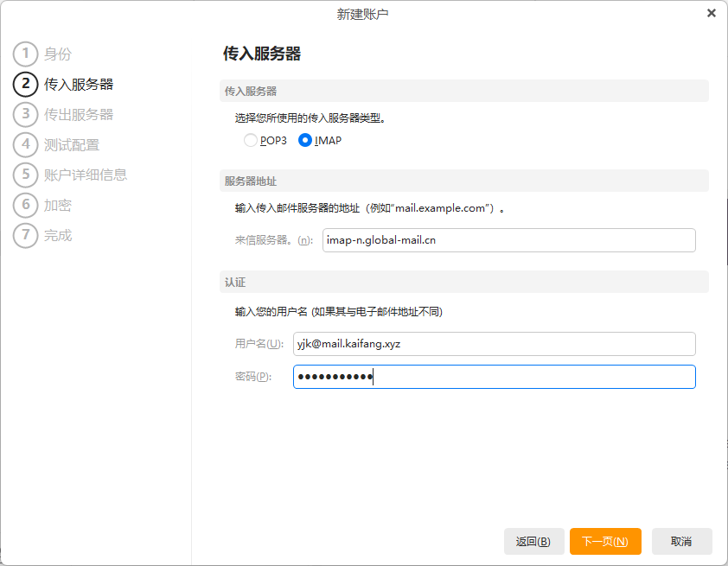728x566 pixels.
Task: Open step 7 完成 in the wizard
Action: click(x=42, y=235)
